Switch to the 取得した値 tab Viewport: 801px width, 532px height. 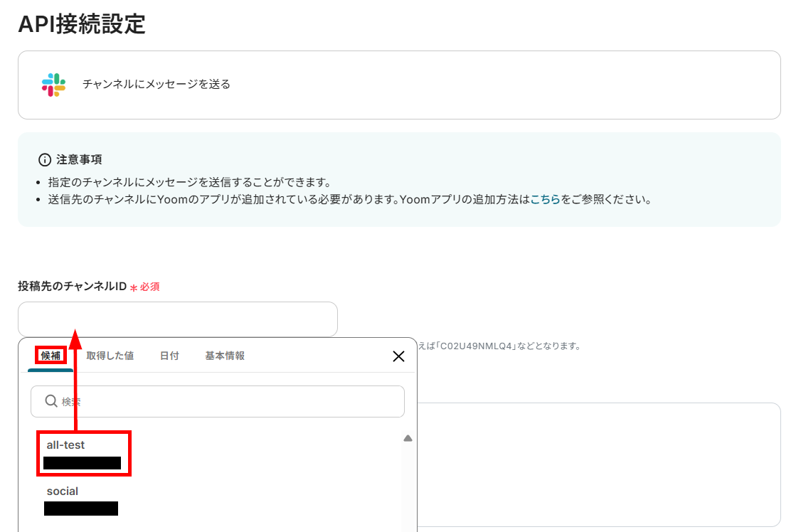click(x=110, y=356)
